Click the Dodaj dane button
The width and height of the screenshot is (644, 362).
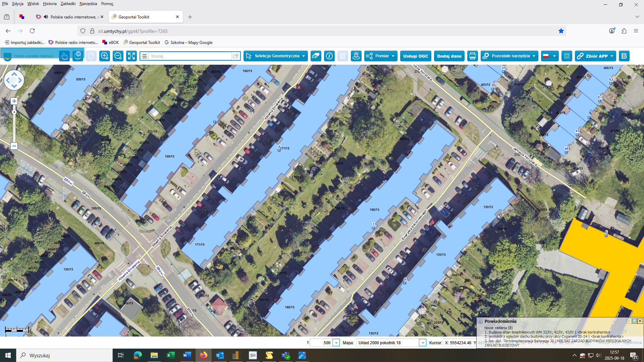click(449, 56)
